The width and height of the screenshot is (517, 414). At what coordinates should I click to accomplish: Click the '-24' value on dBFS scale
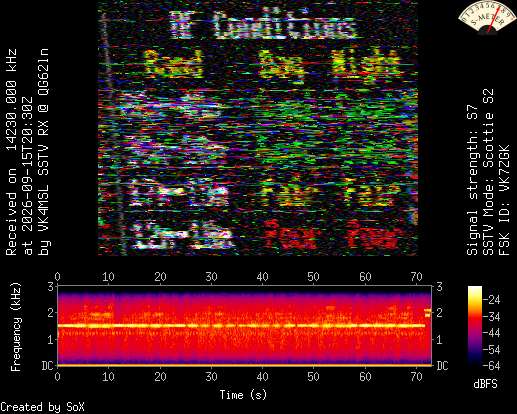[492, 300]
